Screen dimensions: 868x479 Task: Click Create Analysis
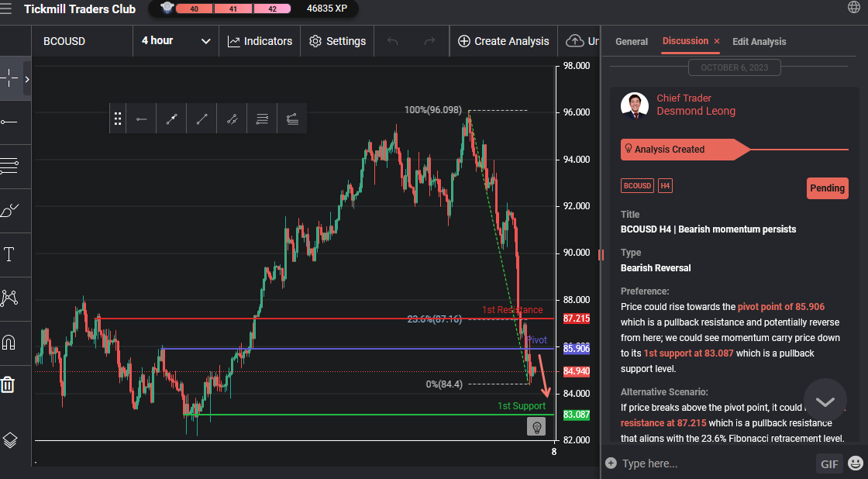pyautogui.click(x=503, y=41)
